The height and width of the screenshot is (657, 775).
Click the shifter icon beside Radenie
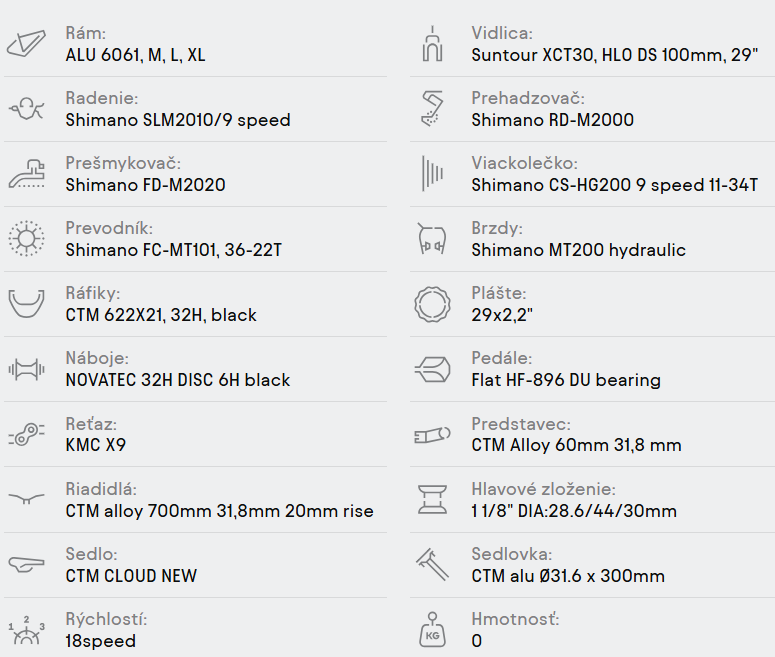click(x=27, y=109)
